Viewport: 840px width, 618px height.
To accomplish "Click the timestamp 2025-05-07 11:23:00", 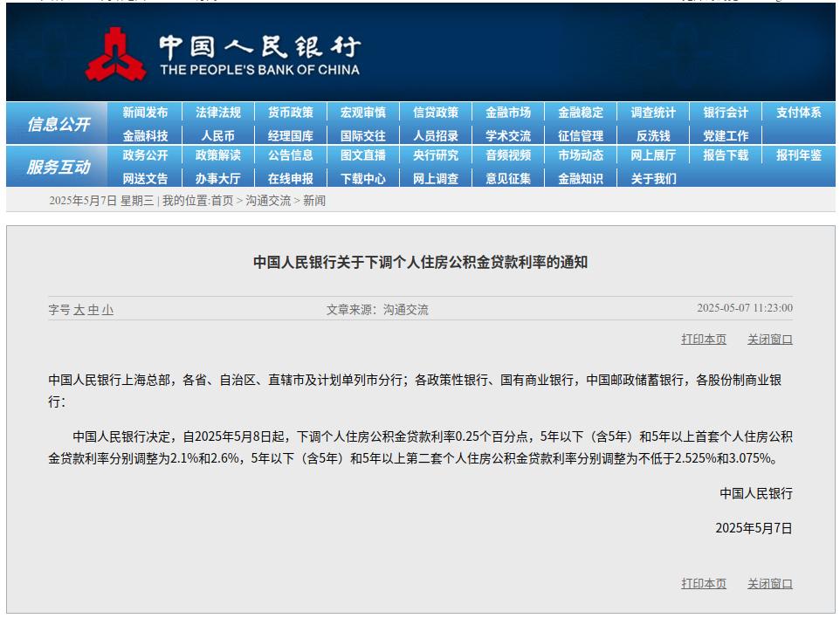I will 745,308.
